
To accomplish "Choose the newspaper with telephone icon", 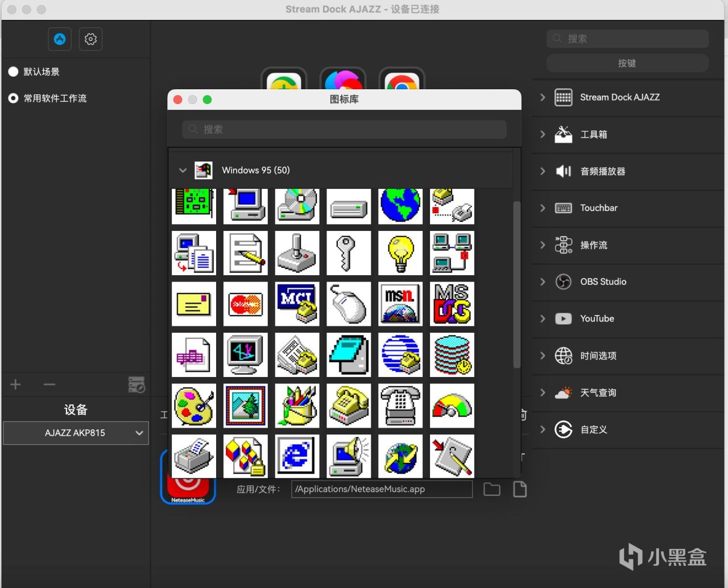I will pyautogui.click(x=297, y=355).
